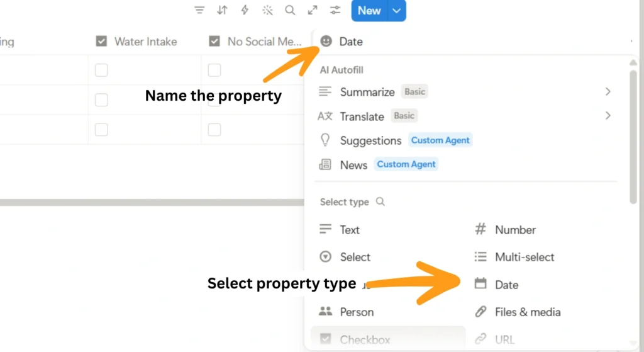
Task: Click the Suggestions lightbulb icon
Action: (325, 140)
